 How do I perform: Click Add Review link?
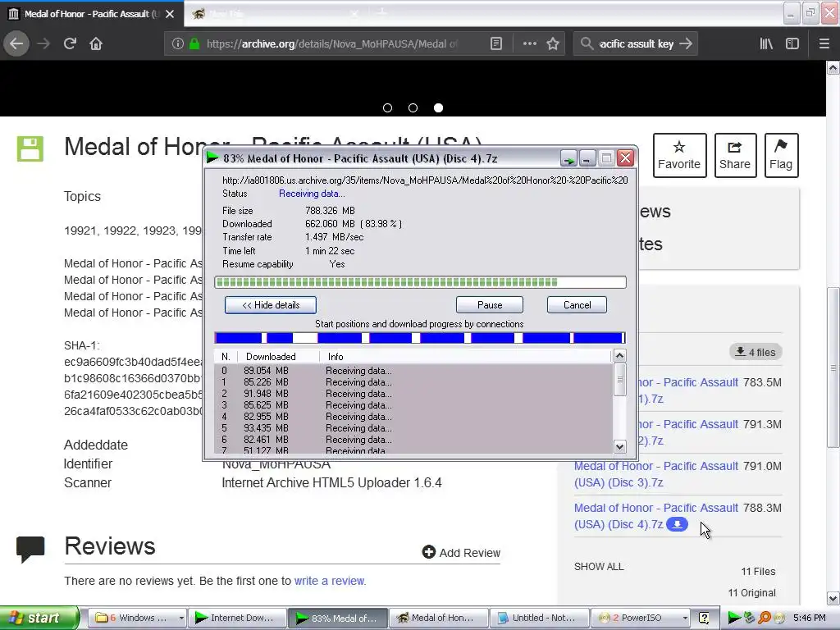[x=461, y=552]
